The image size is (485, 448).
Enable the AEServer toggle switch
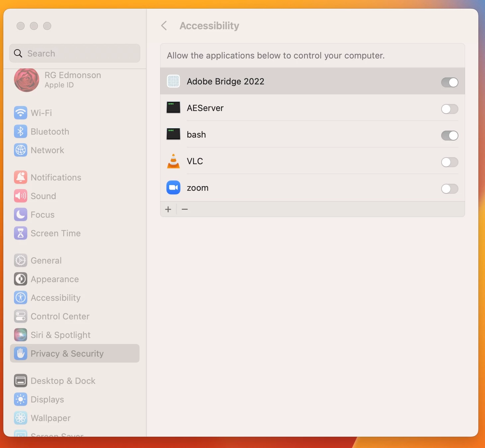(x=449, y=109)
